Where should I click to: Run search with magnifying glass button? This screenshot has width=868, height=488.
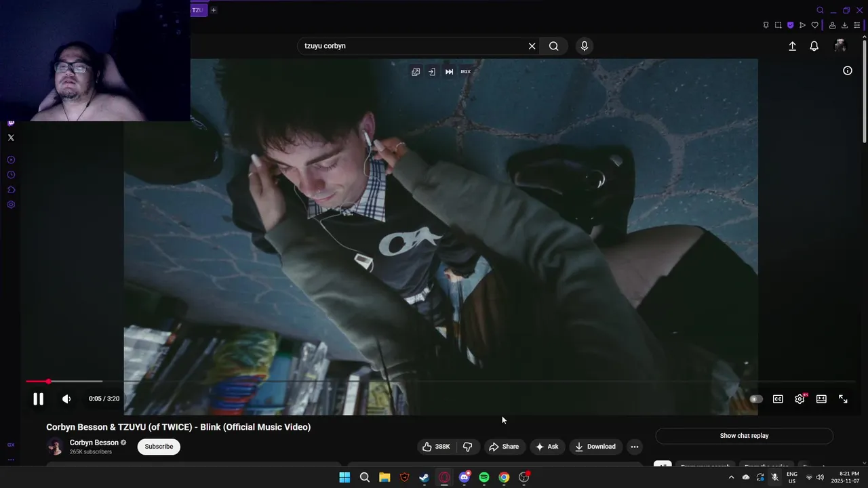[x=554, y=46]
